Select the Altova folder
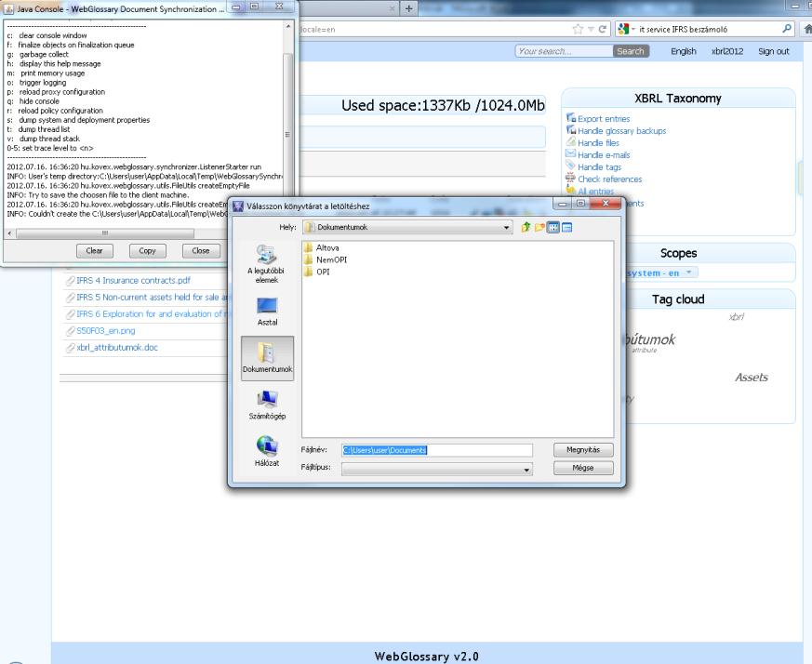The height and width of the screenshot is (664, 812). pyautogui.click(x=322, y=247)
